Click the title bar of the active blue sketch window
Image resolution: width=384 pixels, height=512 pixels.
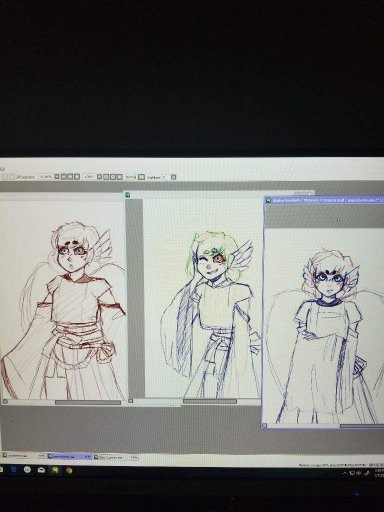coord(324,200)
